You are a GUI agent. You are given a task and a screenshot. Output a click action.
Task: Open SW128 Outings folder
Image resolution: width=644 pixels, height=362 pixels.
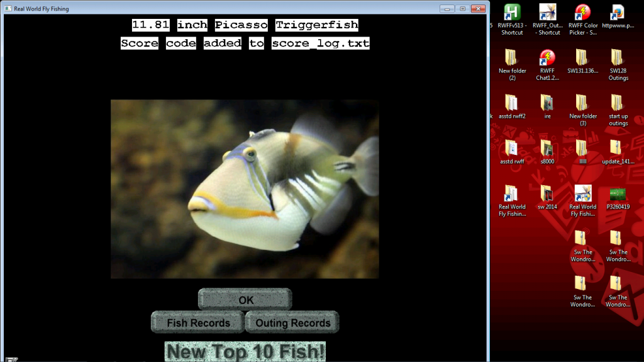tap(618, 65)
